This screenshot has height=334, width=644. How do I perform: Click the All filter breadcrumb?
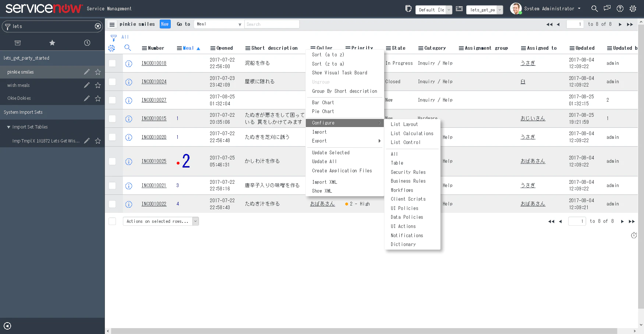point(125,37)
